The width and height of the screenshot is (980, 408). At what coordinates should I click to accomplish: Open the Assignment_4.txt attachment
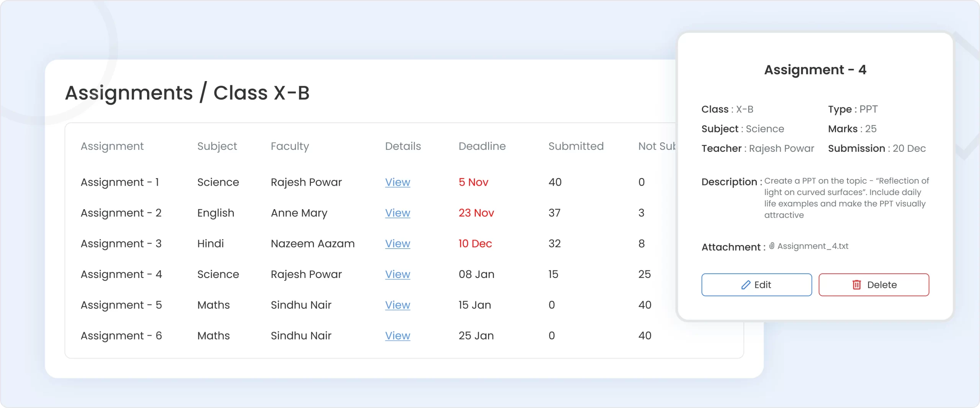tap(813, 246)
